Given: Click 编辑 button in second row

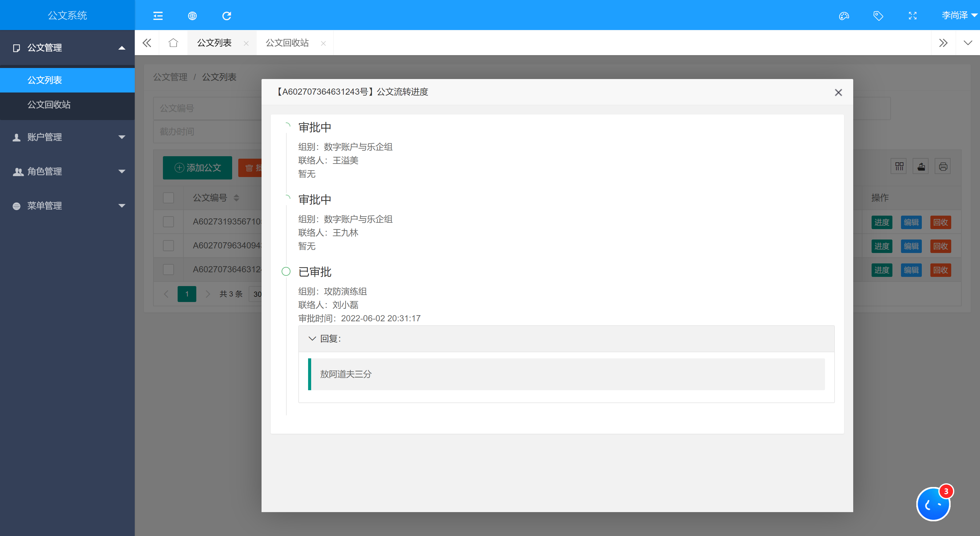Looking at the screenshot, I should coord(911,246).
